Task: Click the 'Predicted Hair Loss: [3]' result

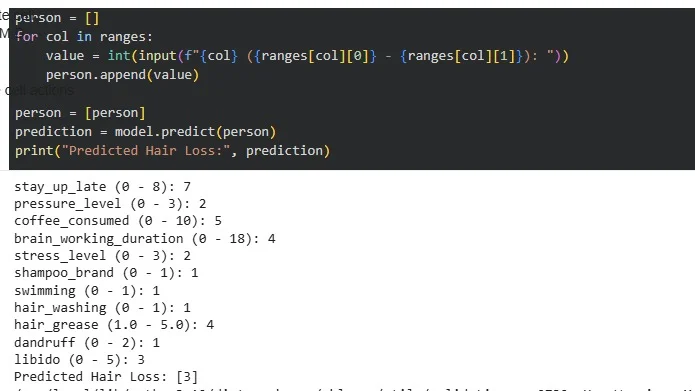Action: (106, 377)
